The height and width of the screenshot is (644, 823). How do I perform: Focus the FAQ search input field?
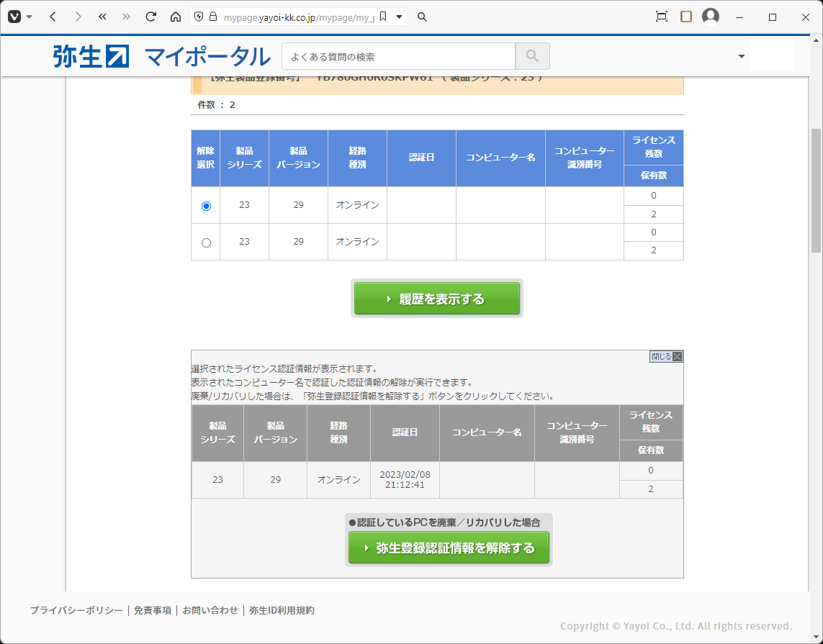pyautogui.click(x=398, y=57)
